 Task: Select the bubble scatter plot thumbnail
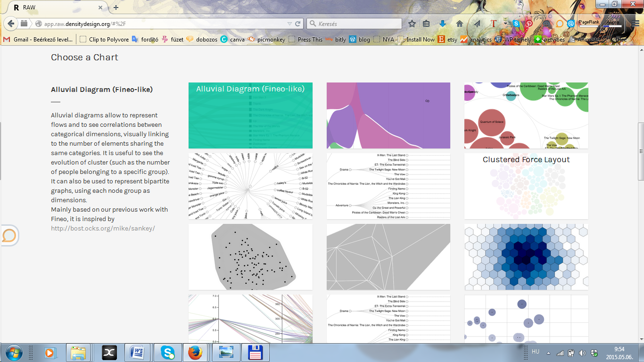click(x=526, y=319)
